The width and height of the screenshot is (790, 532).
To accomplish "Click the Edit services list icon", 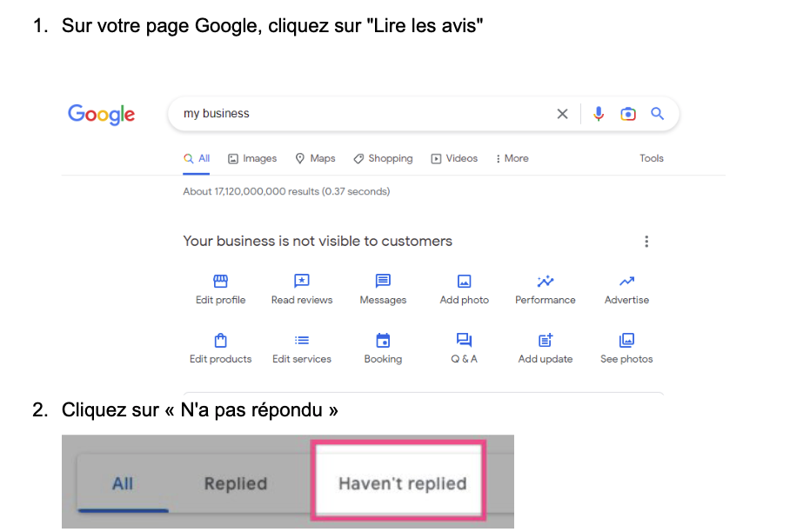I will [302, 340].
